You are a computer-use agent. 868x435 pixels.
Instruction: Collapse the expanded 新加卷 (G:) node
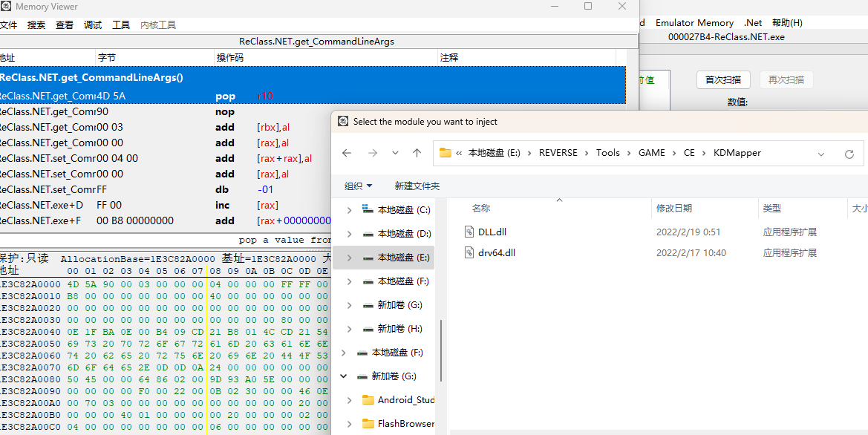pos(344,376)
